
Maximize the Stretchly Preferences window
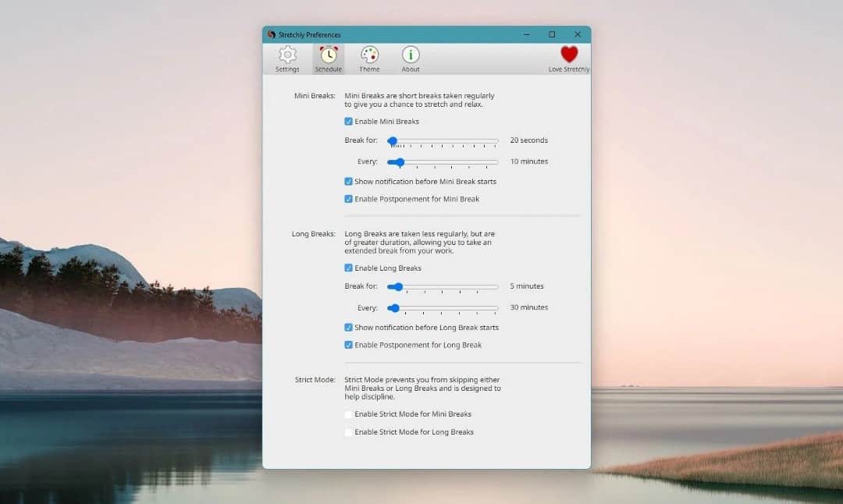click(x=552, y=34)
